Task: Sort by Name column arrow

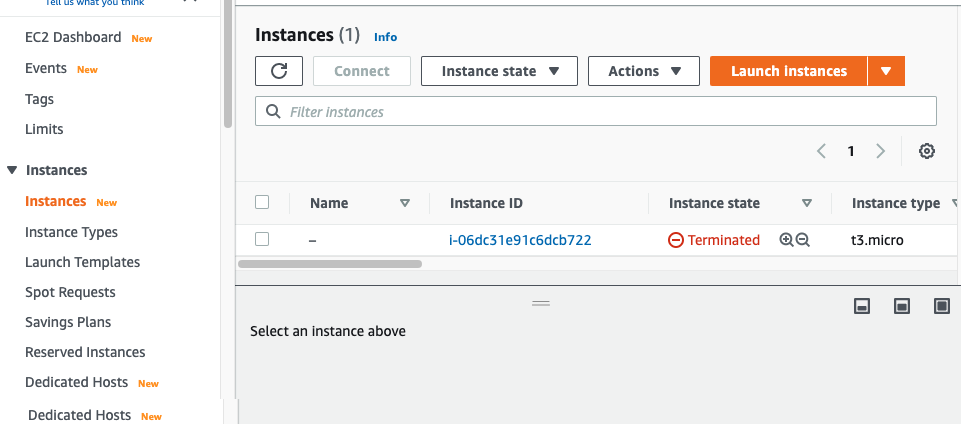Action: [405, 203]
